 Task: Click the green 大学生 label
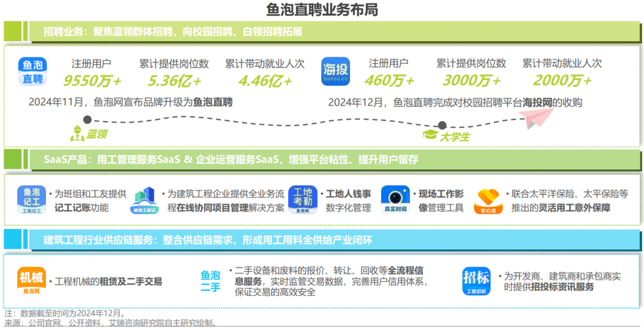point(454,137)
